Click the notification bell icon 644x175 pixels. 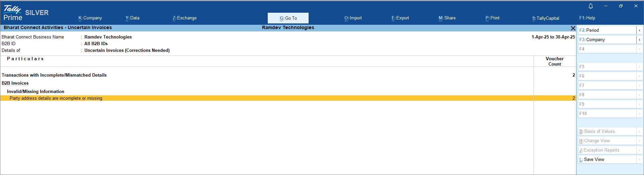(x=591, y=6)
